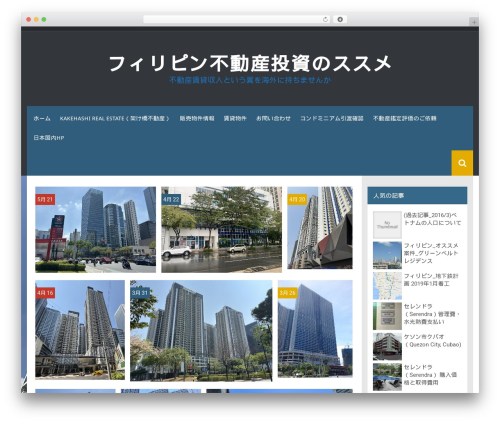This screenshot has height=423, width=500.
Task: Open article セレンドラ 管理費・水光熱費支払い
Action: click(431, 314)
